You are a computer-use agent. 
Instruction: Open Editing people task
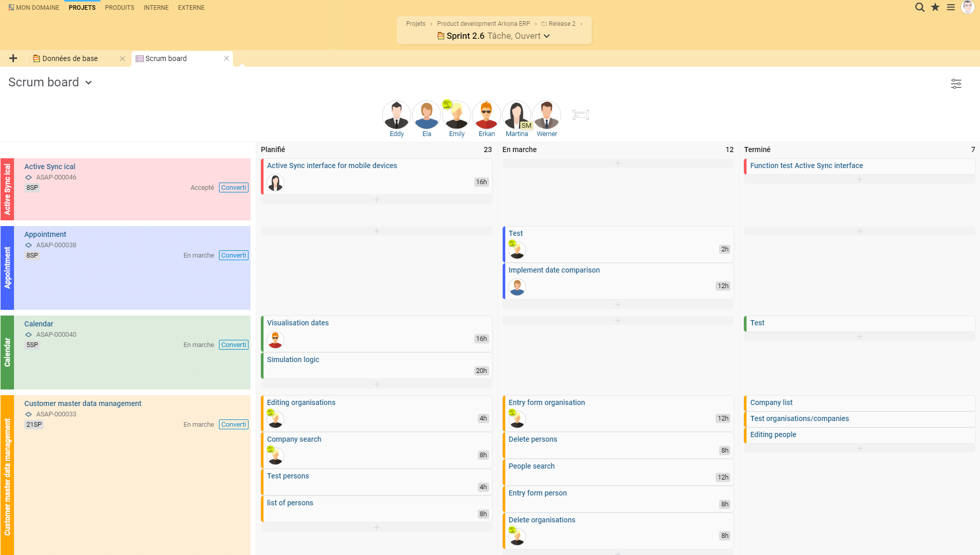(859, 435)
